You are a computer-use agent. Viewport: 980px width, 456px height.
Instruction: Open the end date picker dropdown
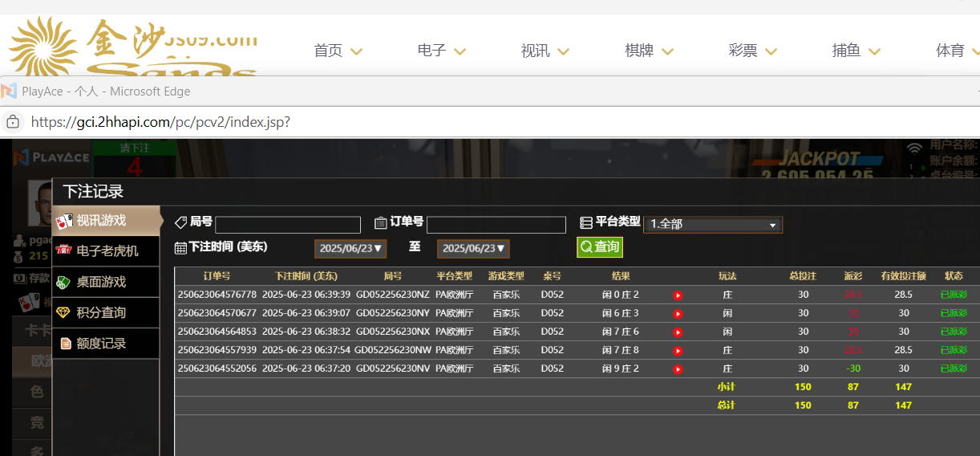tap(473, 249)
